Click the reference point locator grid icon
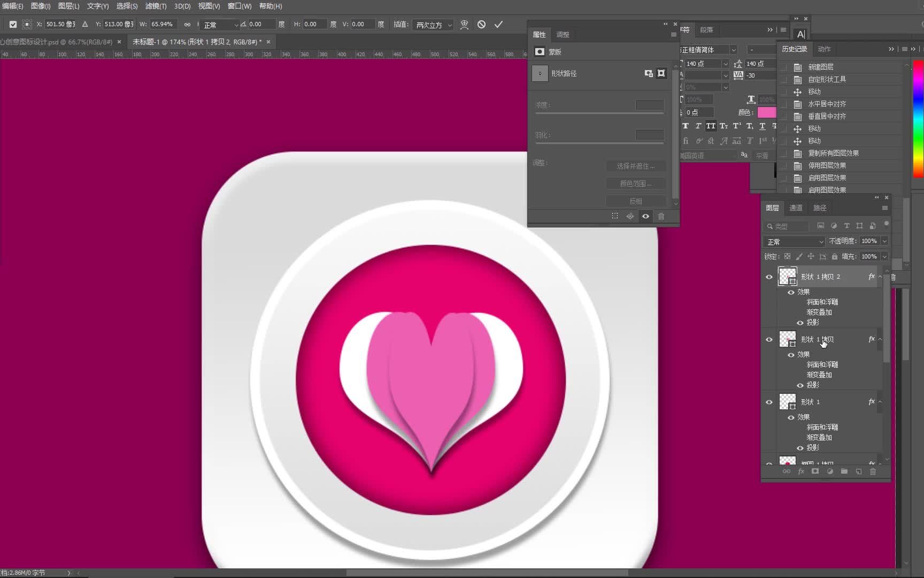Image resolution: width=924 pixels, height=578 pixels. tap(27, 25)
